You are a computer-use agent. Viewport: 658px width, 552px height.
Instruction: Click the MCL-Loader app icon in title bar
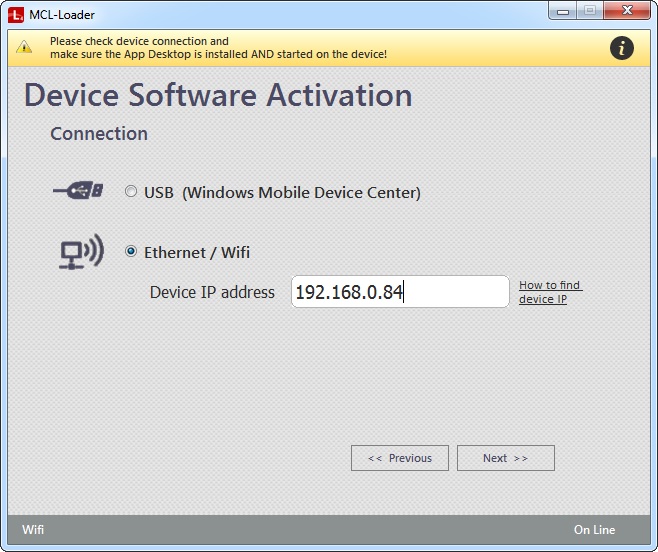point(16,16)
